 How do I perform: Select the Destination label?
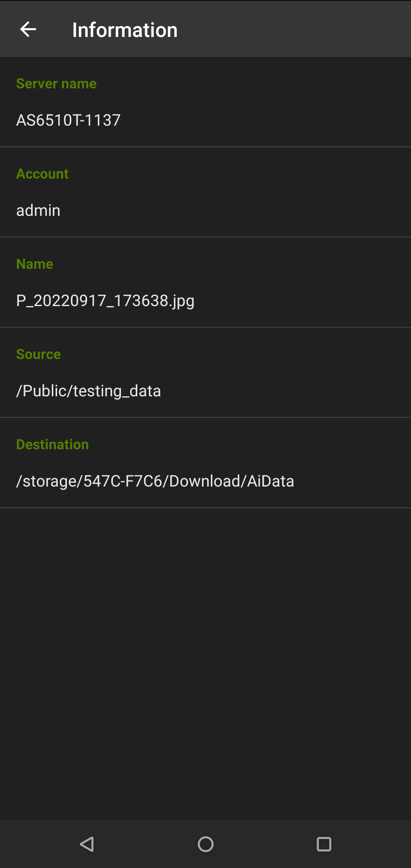53,444
